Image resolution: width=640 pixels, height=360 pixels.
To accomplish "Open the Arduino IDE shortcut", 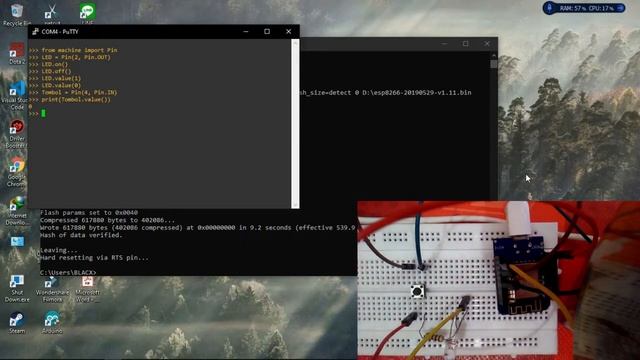I will coord(52,322).
